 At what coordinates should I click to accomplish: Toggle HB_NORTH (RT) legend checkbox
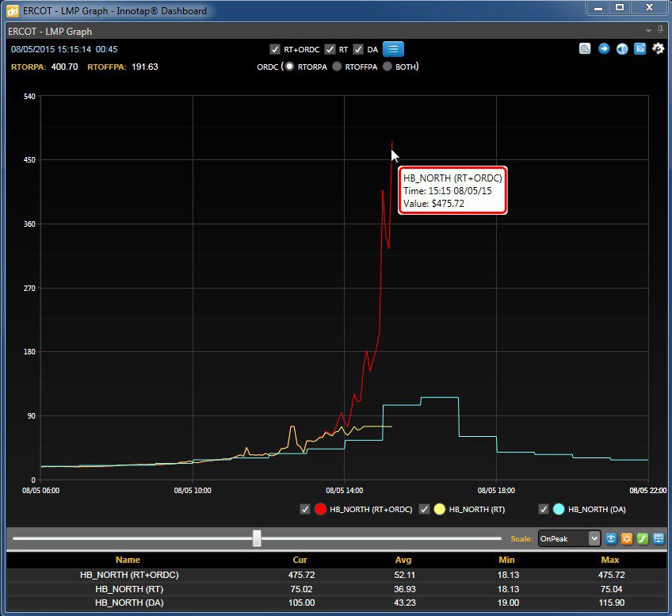[424, 509]
